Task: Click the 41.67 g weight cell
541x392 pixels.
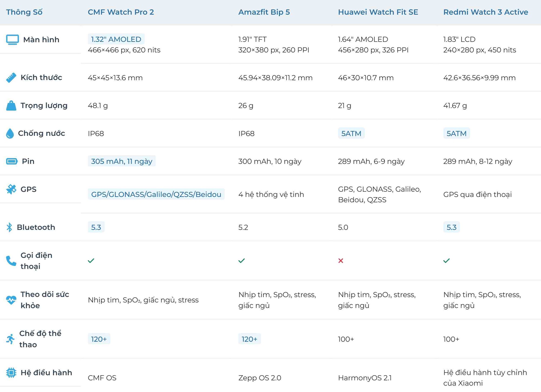Action: click(x=455, y=106)
